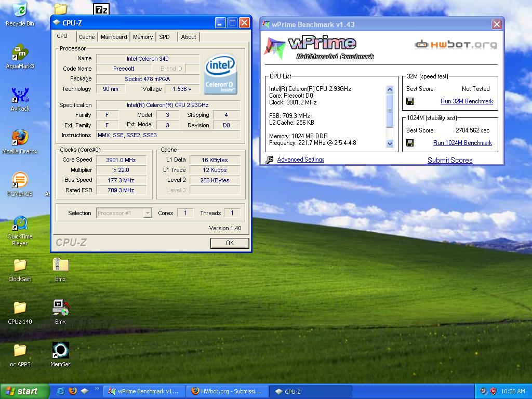The height and width of the screenshot is (399, 532).
Task: Click CPU List scrollbar up arrow
Action: [390, 90]
